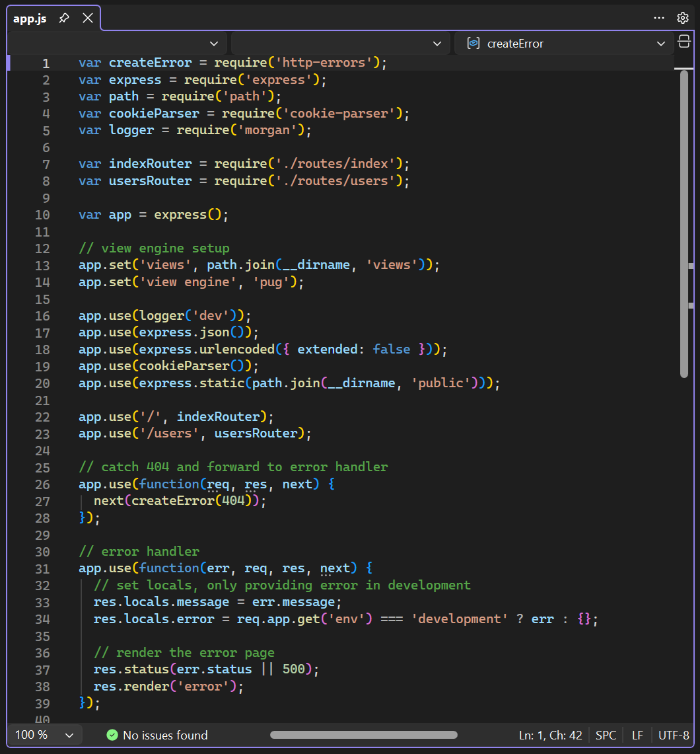Viewport: 700px width, 754px height.
Task: Click createError member symbol icon
Action: [473, 43]
